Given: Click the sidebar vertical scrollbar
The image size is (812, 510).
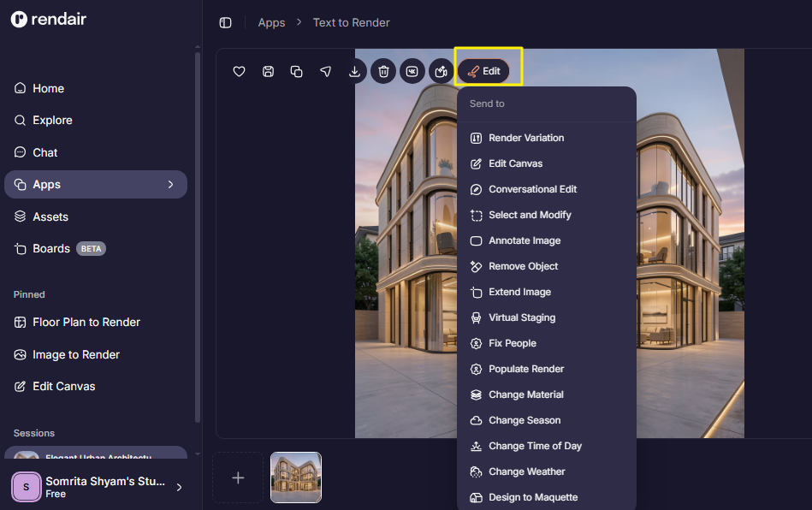Looking at the screenshot, I should coord(198,237).
